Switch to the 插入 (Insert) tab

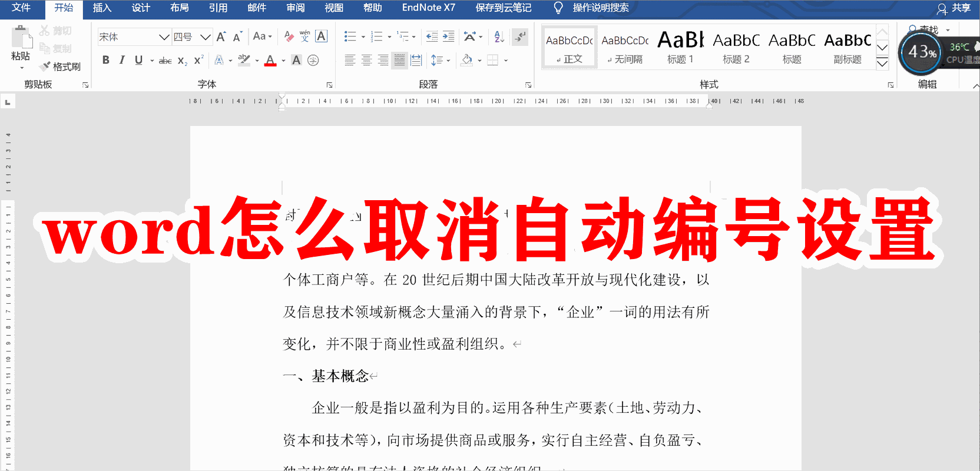[x=102, y=8]
